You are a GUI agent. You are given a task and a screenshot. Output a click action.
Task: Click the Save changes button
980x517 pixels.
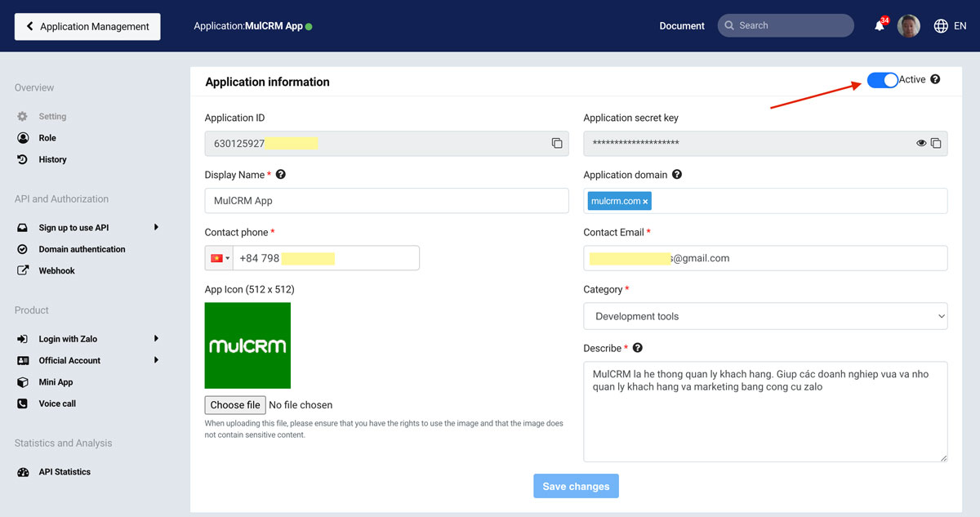[576, 486]
